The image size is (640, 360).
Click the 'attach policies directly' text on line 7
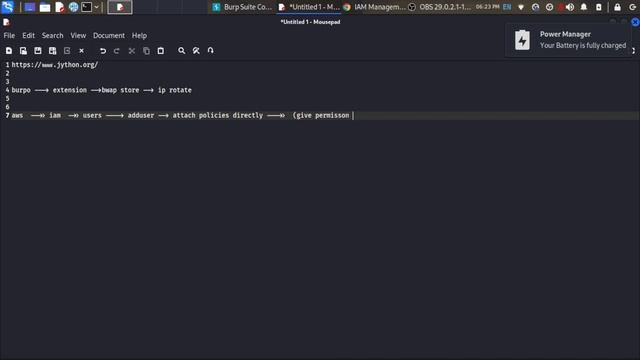pos(218,116)
